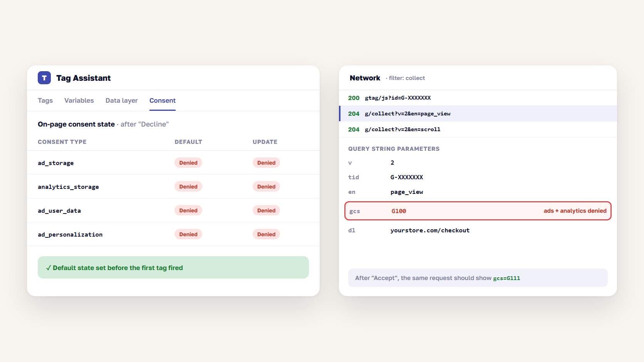Viewport: 644px width, 362px height.
Task: Click the 'On-page consent state' heading
Action: click(x=76, y=124)
